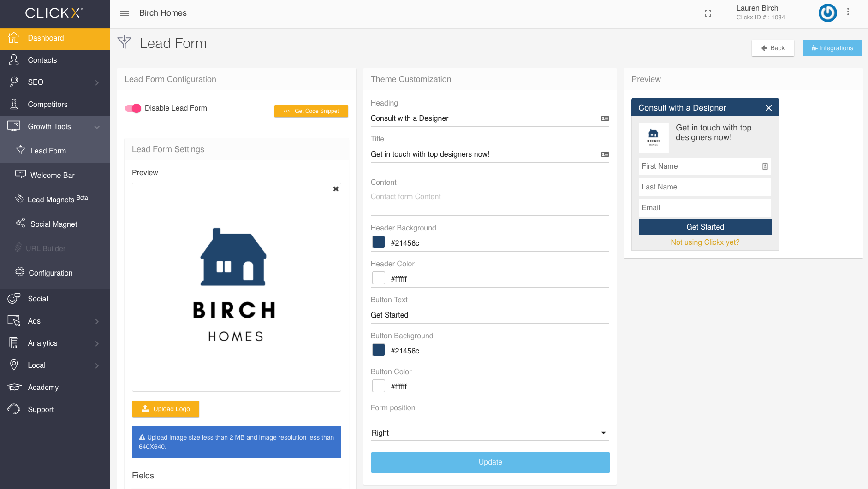Open the Header Color white swatch

379,278
